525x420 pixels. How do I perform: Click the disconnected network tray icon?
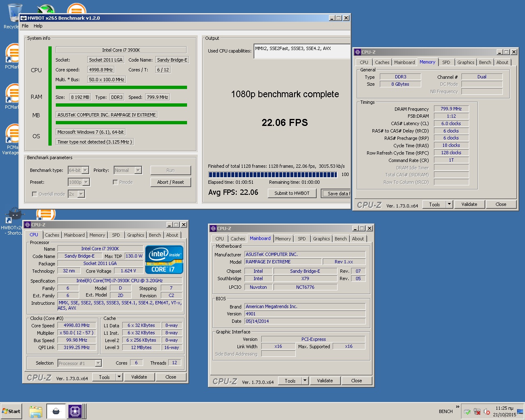[477, 412]
